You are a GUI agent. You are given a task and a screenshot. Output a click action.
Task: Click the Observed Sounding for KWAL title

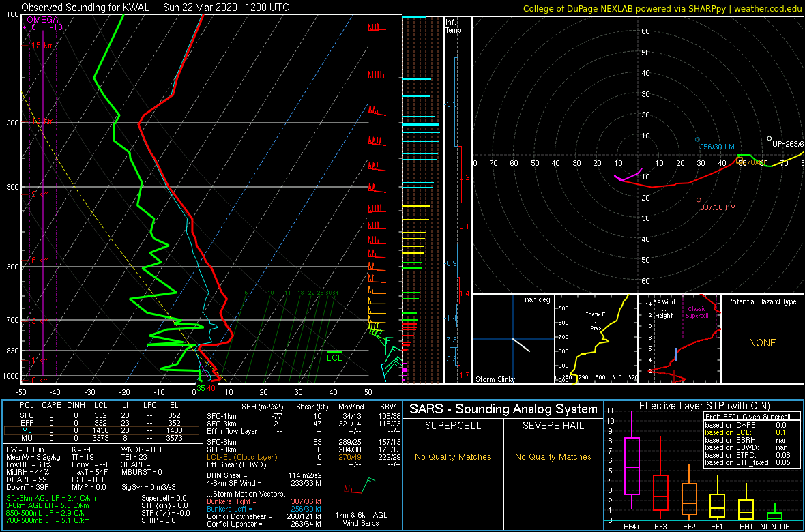point(155,8)
